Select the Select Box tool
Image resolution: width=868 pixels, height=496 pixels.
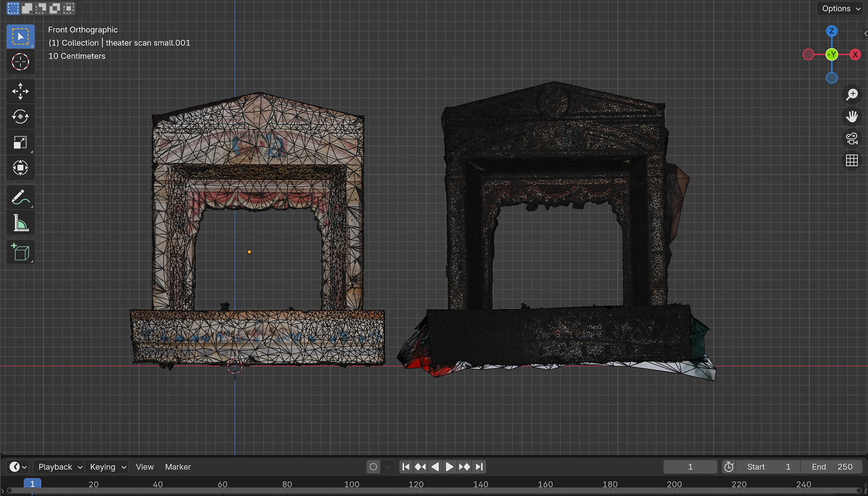(20, 37)
